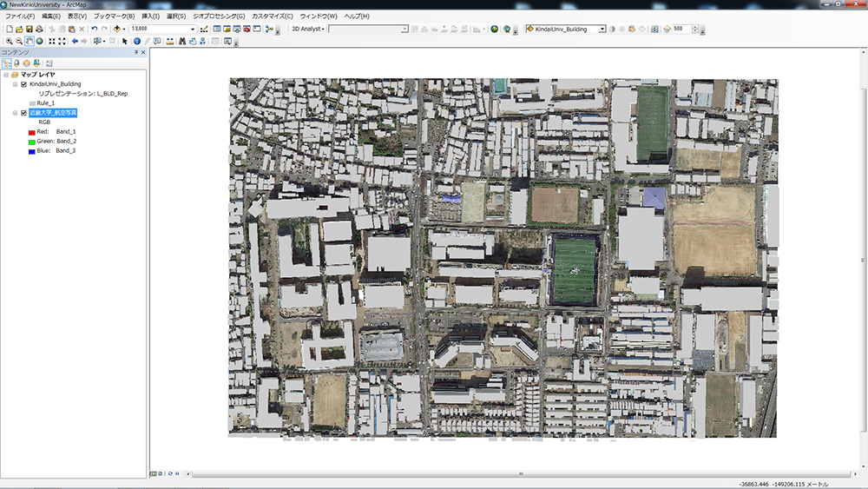This screenshot has height=489, width=868.
Task: Open the map scale dropdown
Action: point(193,29)
